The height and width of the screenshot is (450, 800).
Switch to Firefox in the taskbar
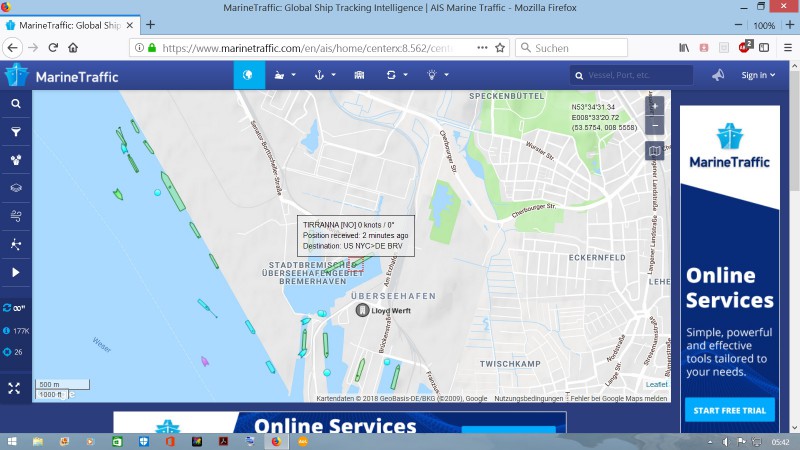point(276,442)
